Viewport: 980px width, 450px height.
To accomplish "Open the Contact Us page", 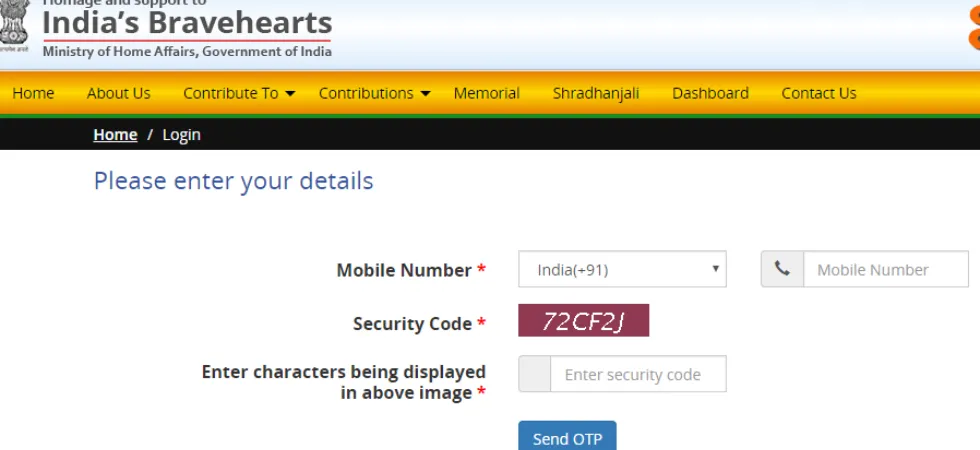I will [819, 93].
